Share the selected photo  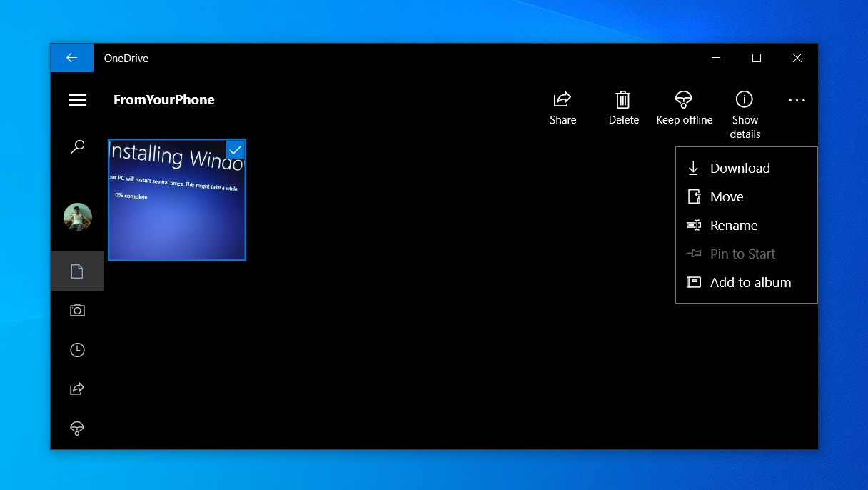(562, 108)
